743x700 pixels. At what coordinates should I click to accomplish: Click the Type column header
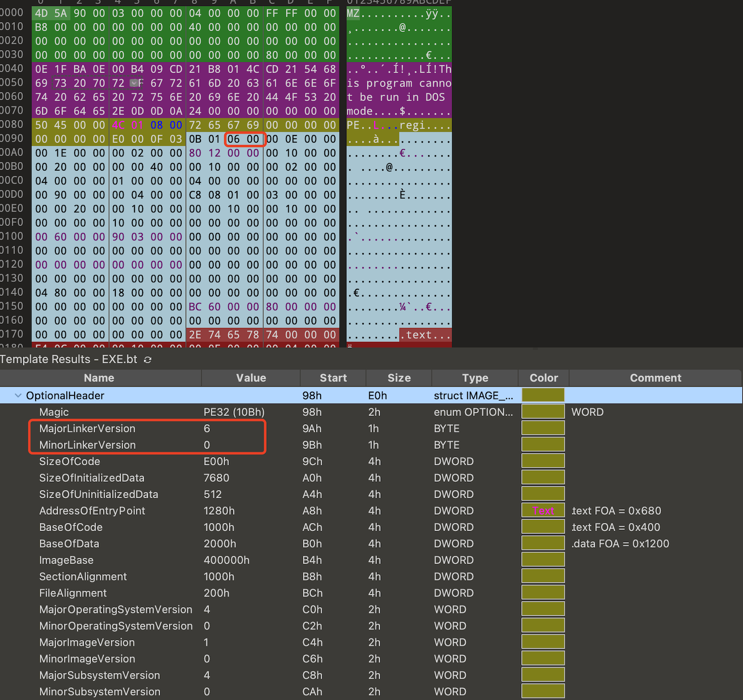(474, 378)
